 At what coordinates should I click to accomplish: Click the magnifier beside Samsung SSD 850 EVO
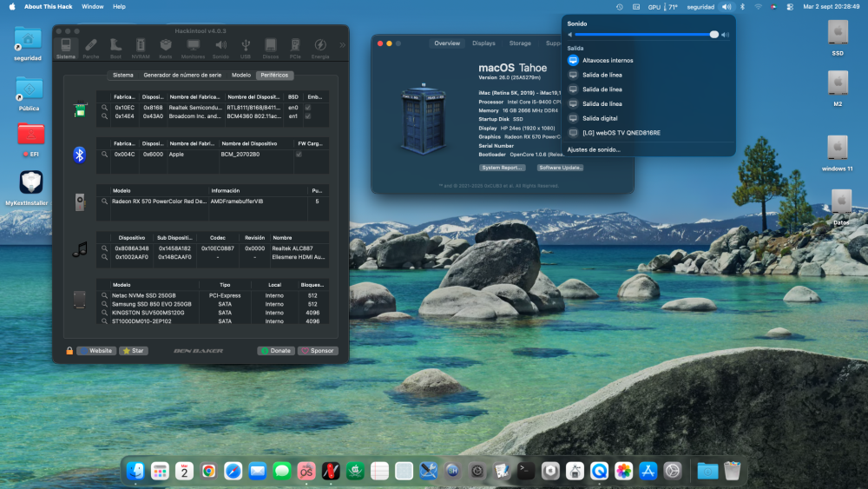point(104,304)
